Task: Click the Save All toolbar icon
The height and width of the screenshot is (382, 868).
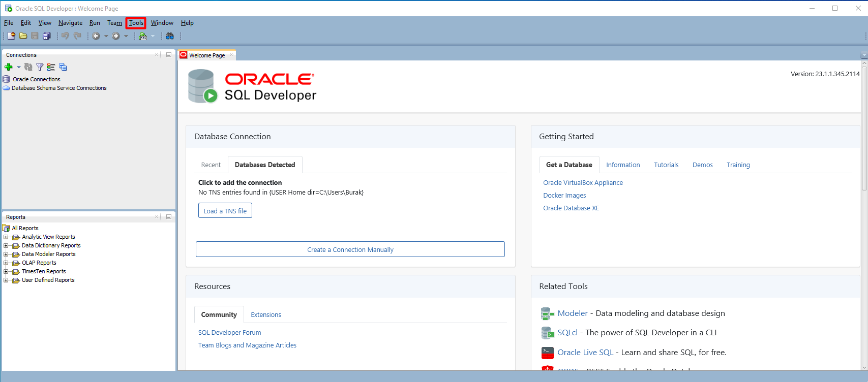Action: (x=47, y=36)
